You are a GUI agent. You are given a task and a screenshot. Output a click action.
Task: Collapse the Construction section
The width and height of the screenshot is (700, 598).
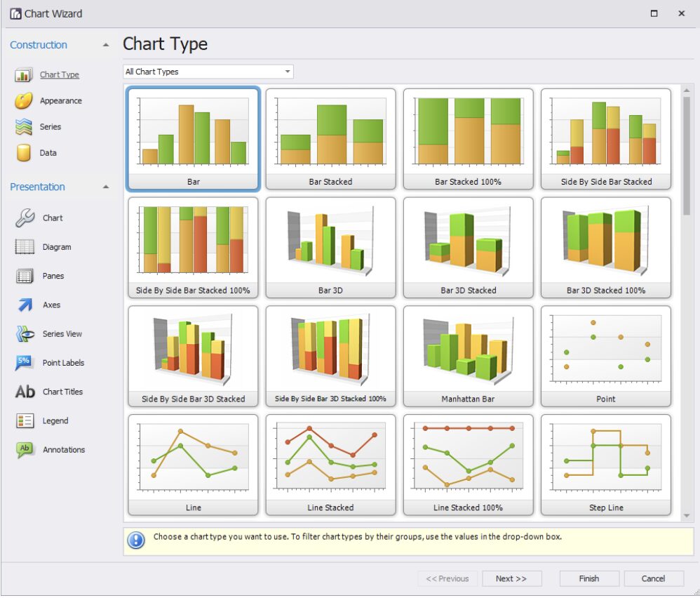click(106, 45)
